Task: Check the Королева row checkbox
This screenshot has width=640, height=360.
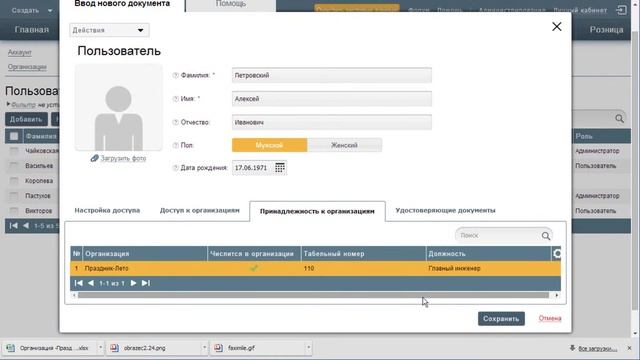Action: pos(14,181)
